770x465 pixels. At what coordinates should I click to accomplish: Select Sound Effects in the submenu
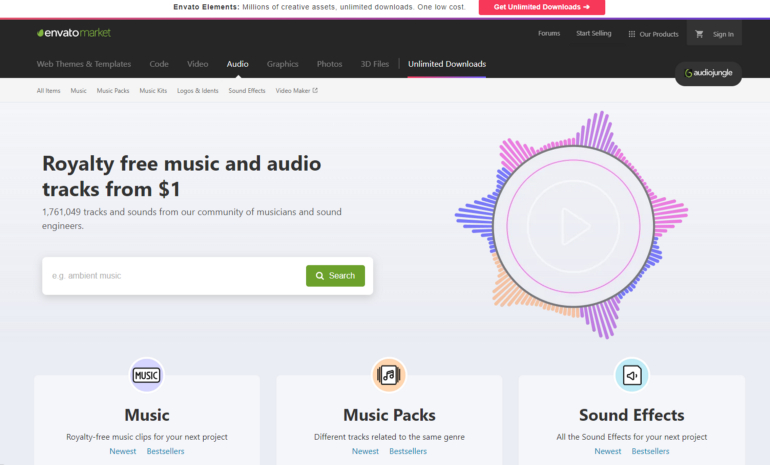[x=247, y=90]
